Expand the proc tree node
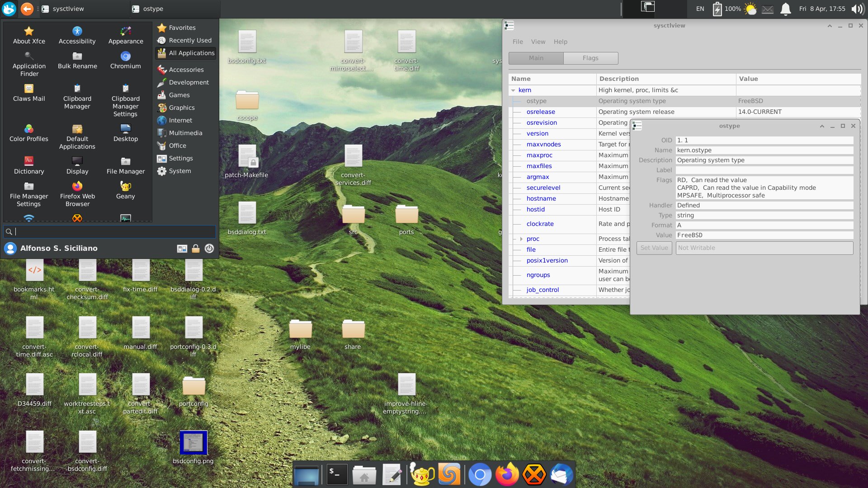Image resolution: width=868 pixels, height=488 pixels. click(x=521, y=239)
